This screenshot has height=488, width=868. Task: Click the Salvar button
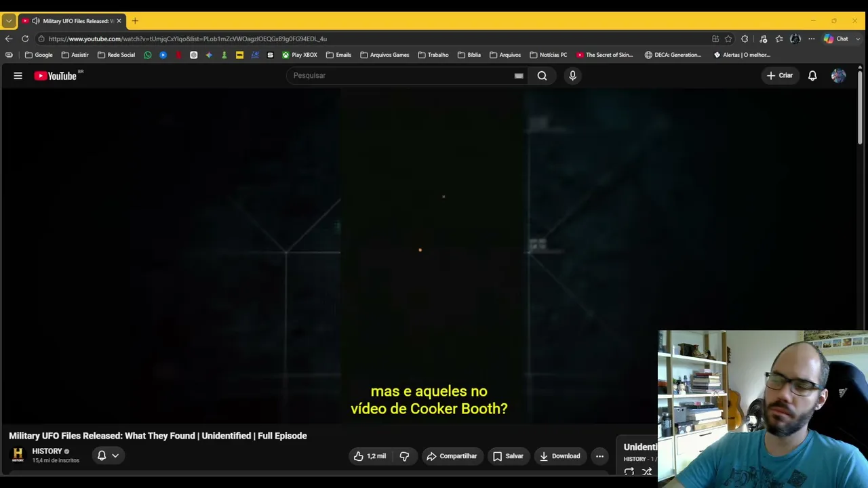(x=508, y=456)
